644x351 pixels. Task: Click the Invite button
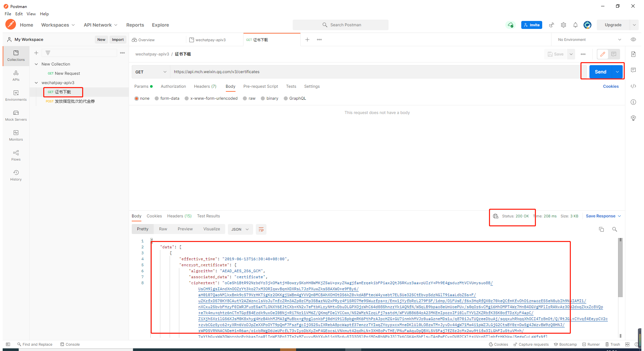point(532,25)
